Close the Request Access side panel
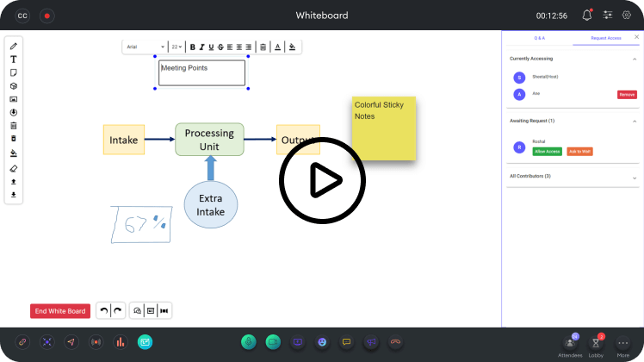Image resolution: width=644 pixels, height=362 pixels. coord(636,37)
